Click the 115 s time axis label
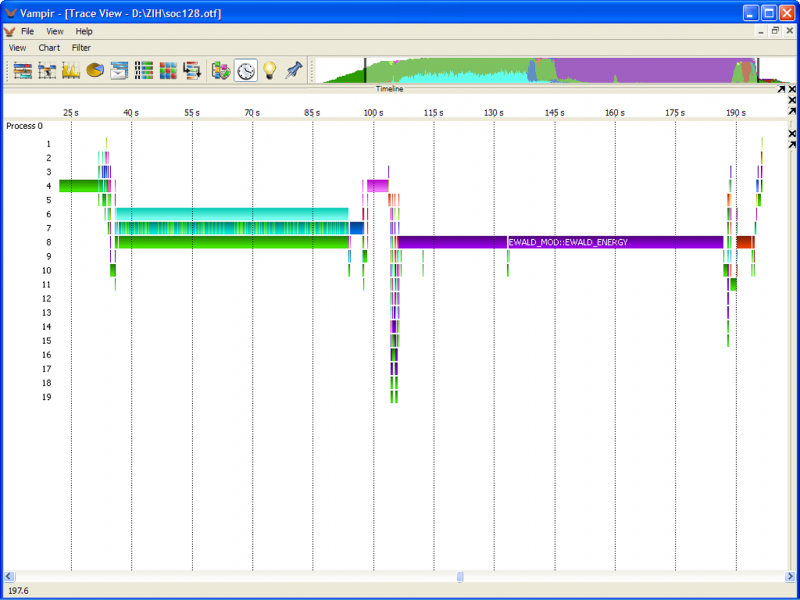This screenshot has width=800, height=600. click(x=433, y=113)
